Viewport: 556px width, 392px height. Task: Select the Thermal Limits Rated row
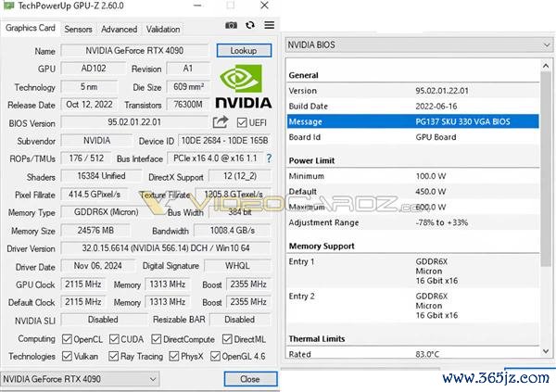tap(413, 354)
